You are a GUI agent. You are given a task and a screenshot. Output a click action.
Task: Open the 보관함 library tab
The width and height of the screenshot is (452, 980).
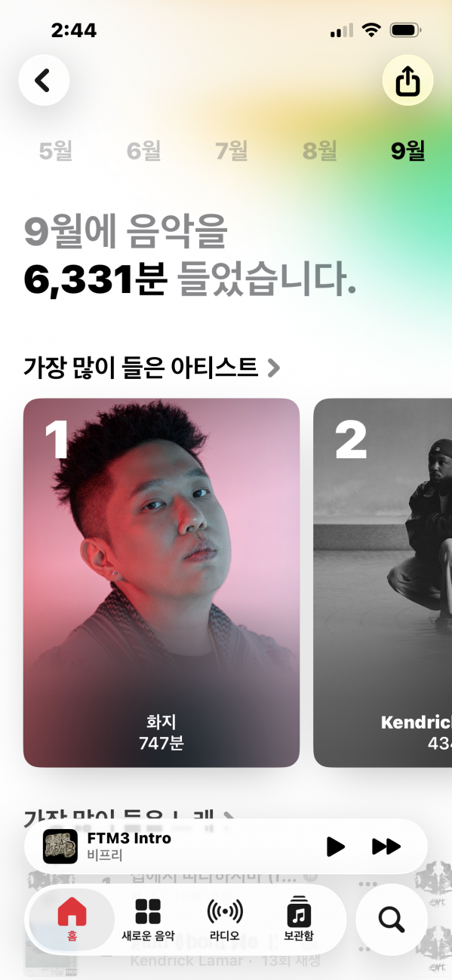point(299,919)
